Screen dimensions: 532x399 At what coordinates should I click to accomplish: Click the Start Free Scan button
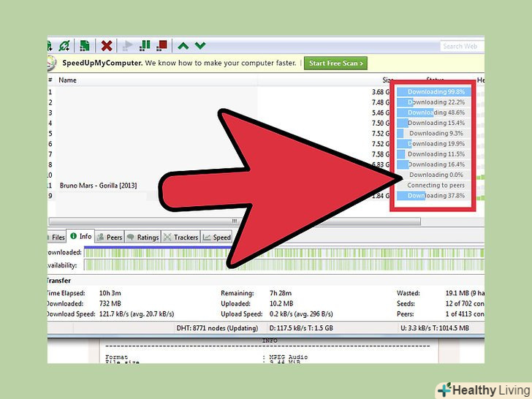click(335, 63)
